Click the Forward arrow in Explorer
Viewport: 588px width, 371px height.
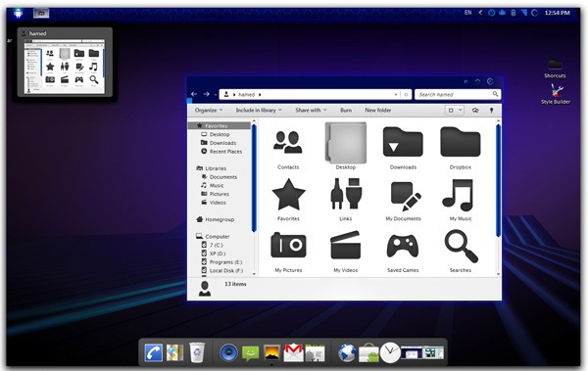[x=206, y=94]
